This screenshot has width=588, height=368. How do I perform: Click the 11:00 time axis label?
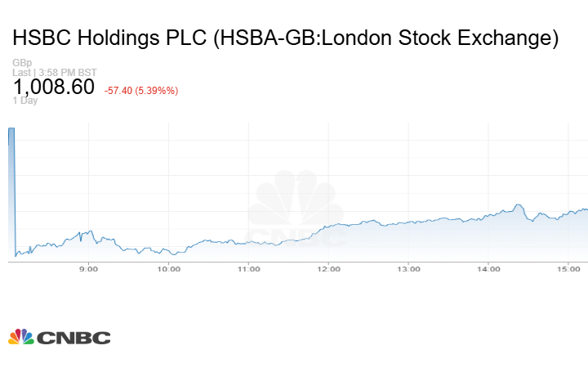[x=249, y=268]
